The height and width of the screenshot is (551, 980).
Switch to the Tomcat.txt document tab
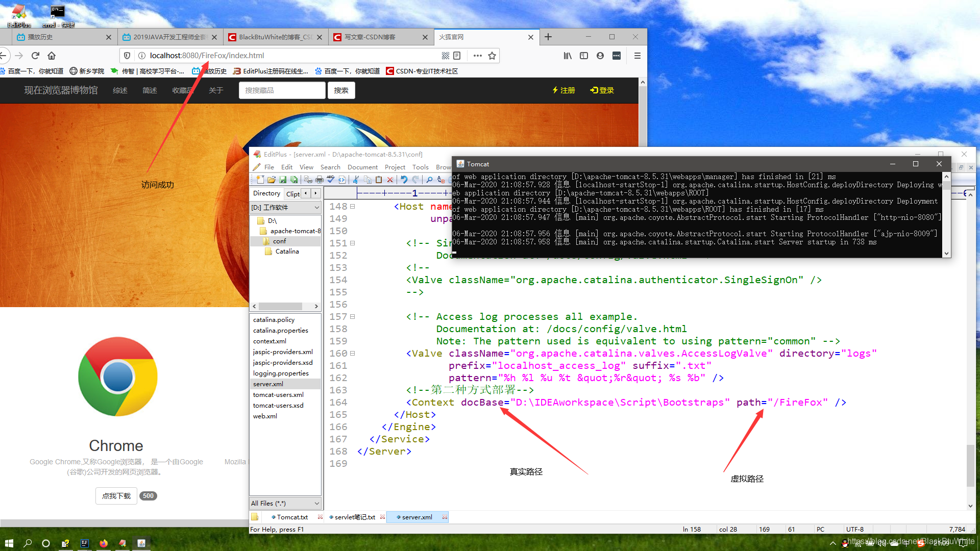pyautogui.click(x=292, y=517)
